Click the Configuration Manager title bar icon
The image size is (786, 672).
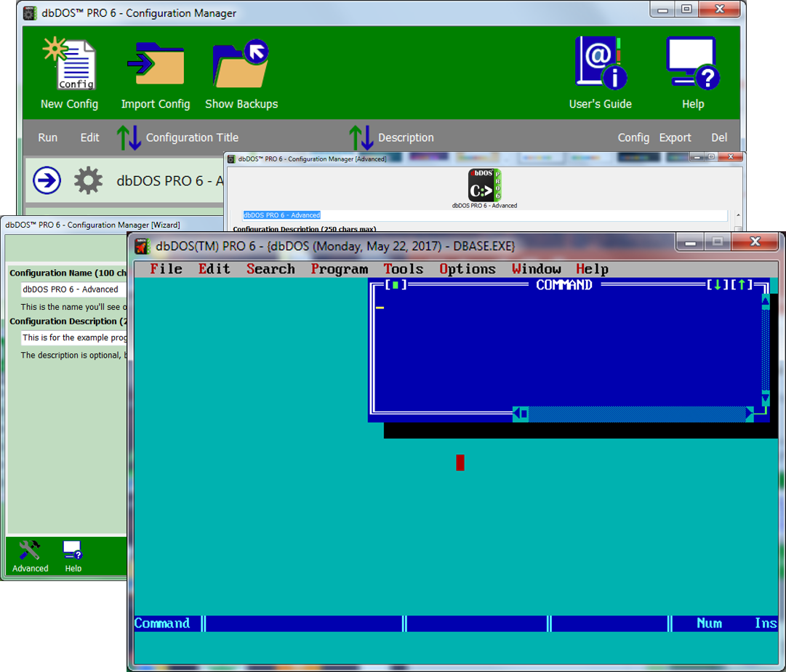click(x=30, y=13)
